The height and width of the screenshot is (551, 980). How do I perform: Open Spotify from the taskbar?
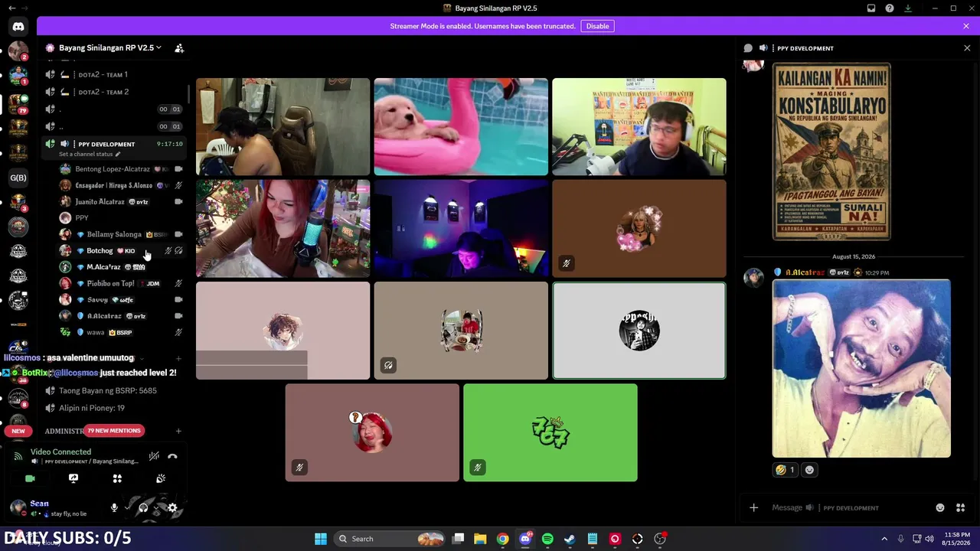(x=547, y=539)
